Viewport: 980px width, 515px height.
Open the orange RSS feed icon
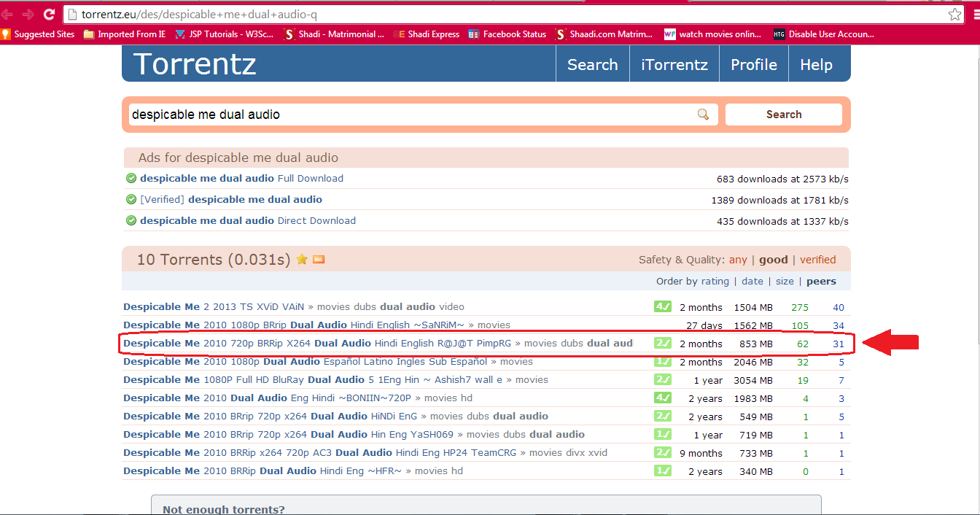[x=319, y=260]
